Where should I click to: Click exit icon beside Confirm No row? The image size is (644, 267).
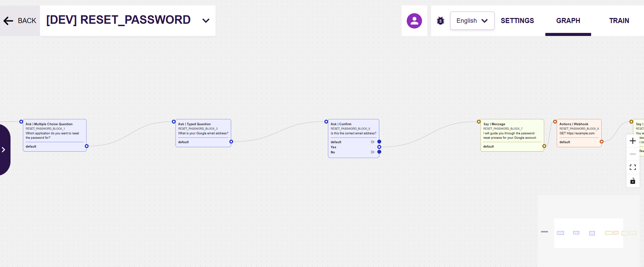373,152
